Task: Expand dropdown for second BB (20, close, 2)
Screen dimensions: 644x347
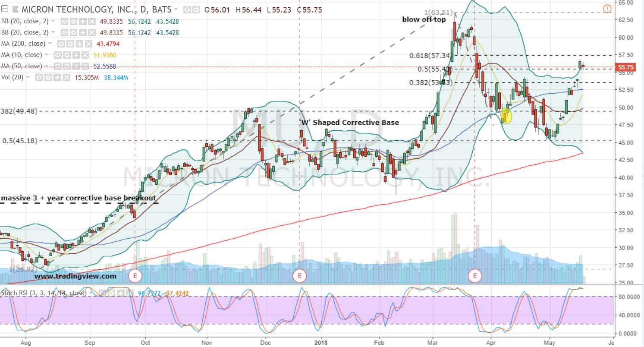Action: [53, 32]
